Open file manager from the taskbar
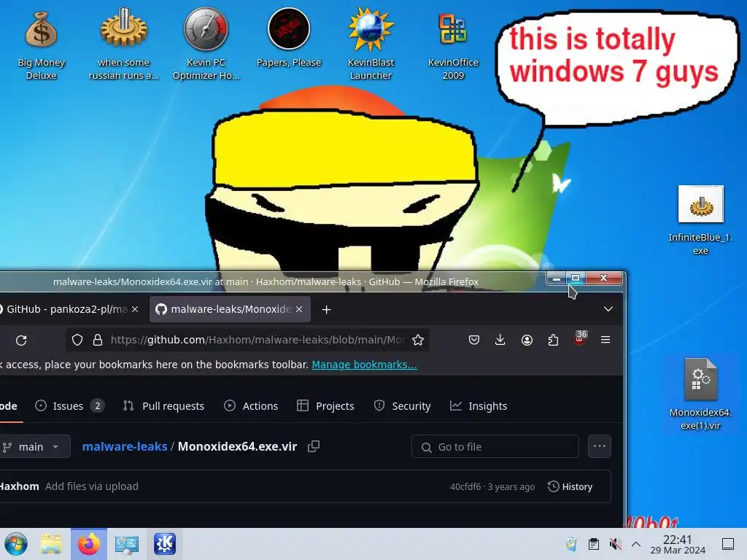747x560 pixels. coord(51,544)
